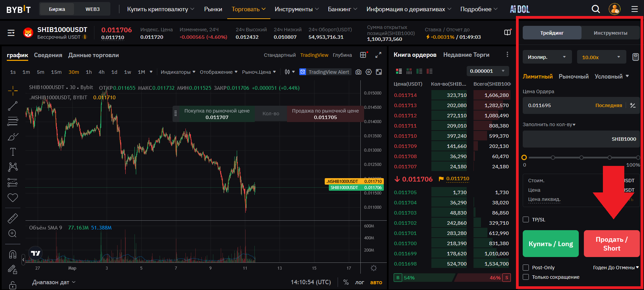The image size is (644, 290).
Task: Open the Недавние Торги tab
Action: [466, 55]
